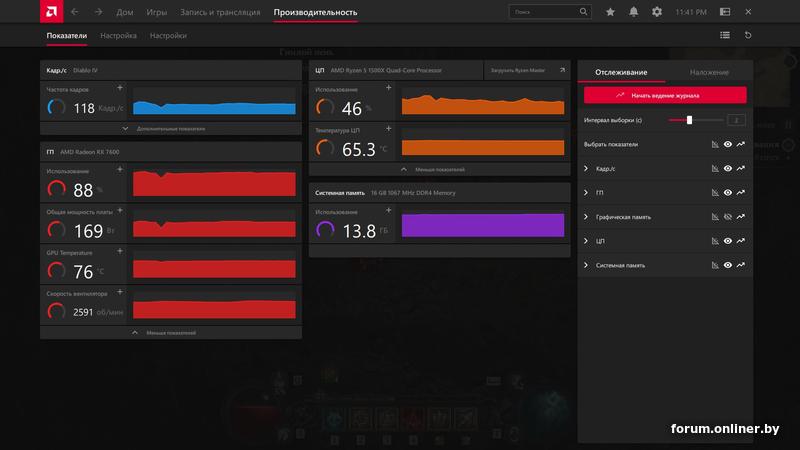Switch to list view icon under the header

pos(725,35)
